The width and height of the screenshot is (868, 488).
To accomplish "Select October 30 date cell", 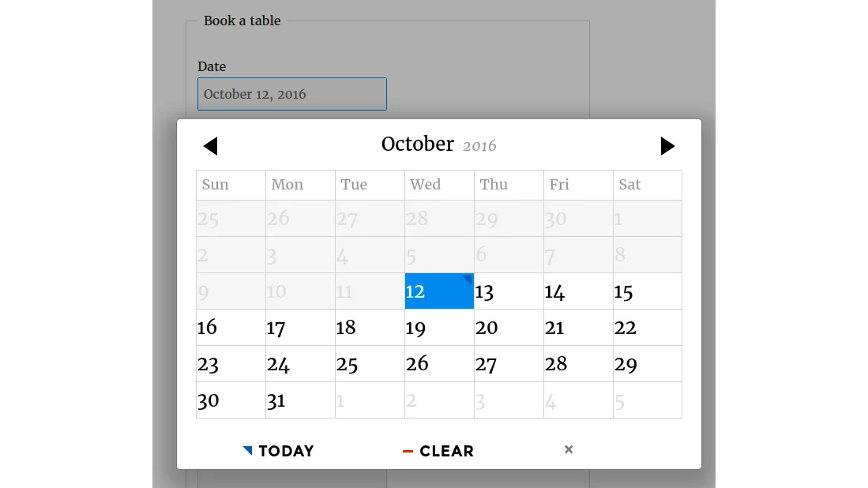I will pos(231,400).
